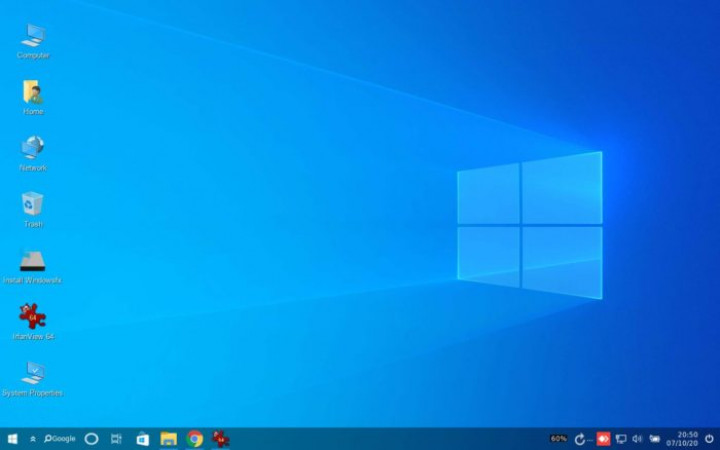Launch the Install Windowsfx icon
This screenshot has height=450, width=720.
tap(32, 266)
